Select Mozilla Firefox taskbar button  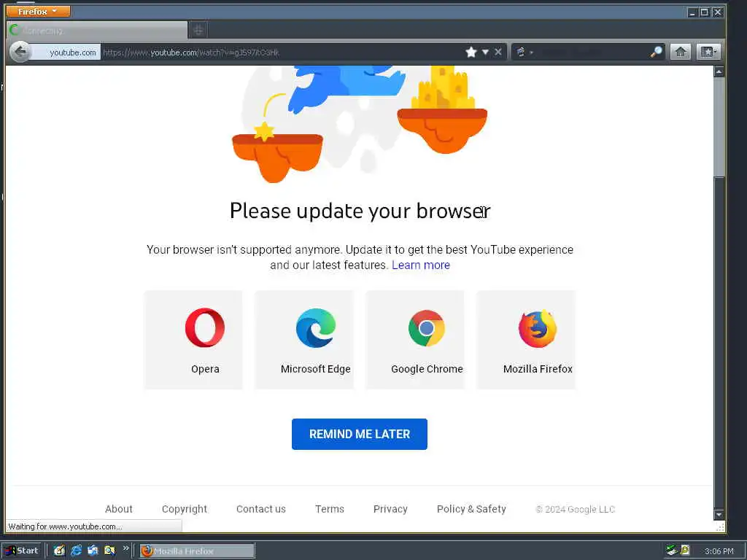pyautogui.click(x=197, y=551)
